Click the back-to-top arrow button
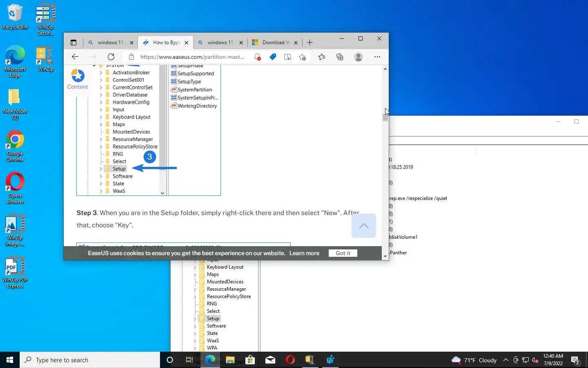 tap(363, 226)
